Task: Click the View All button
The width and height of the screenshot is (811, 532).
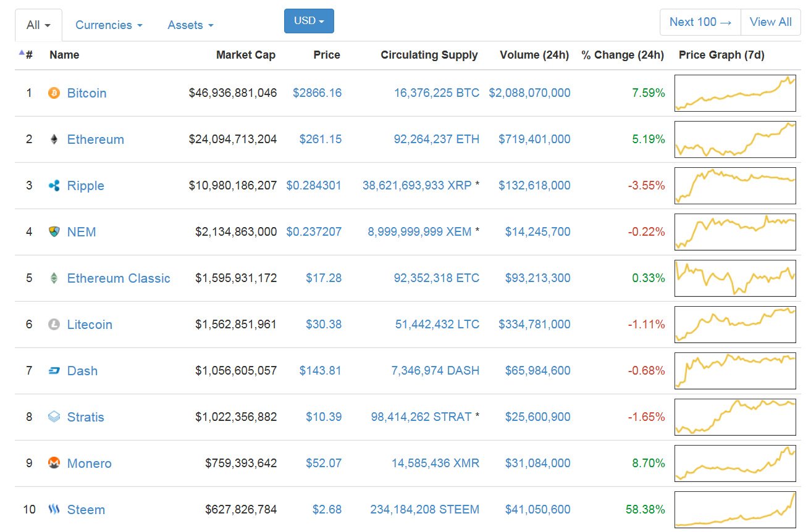Action: 770,22
